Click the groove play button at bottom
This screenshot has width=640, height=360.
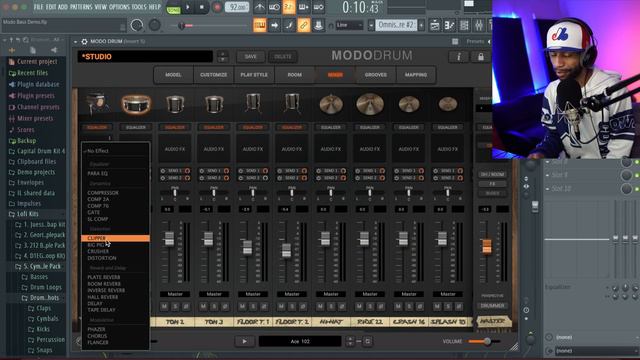pos(244,341)
